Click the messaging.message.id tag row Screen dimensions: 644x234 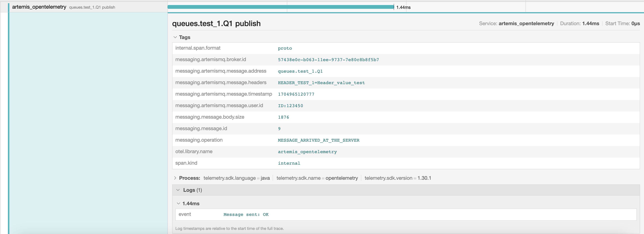tap(201, 129)
